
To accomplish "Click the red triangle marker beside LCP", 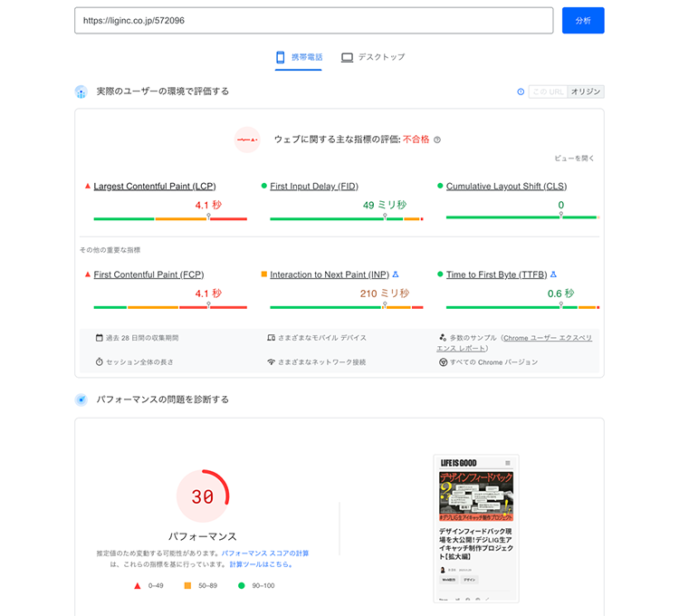I will point(88,186).
